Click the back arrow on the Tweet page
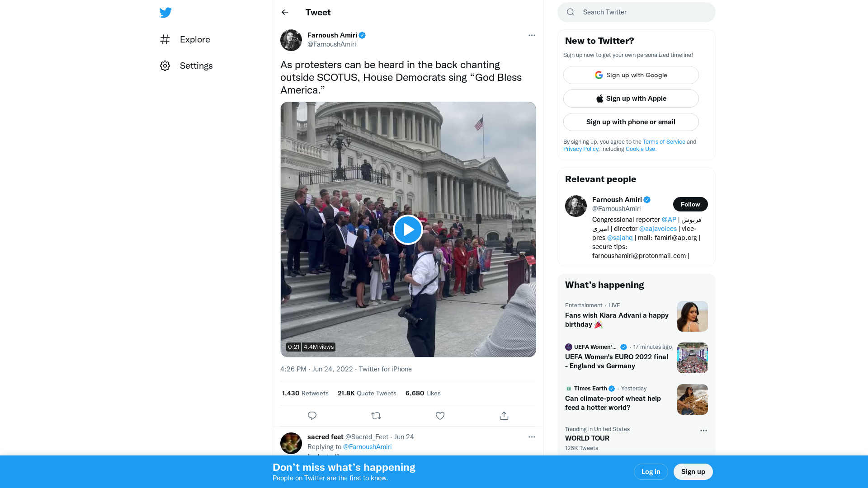The width and height of the screenshot is (868, 488). [285, 12]
